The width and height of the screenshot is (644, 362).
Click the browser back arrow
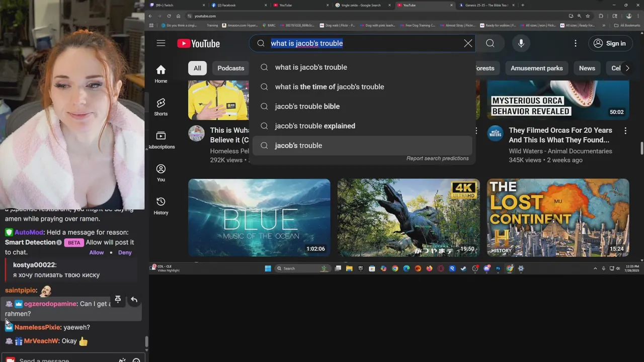tap(150, 16)
